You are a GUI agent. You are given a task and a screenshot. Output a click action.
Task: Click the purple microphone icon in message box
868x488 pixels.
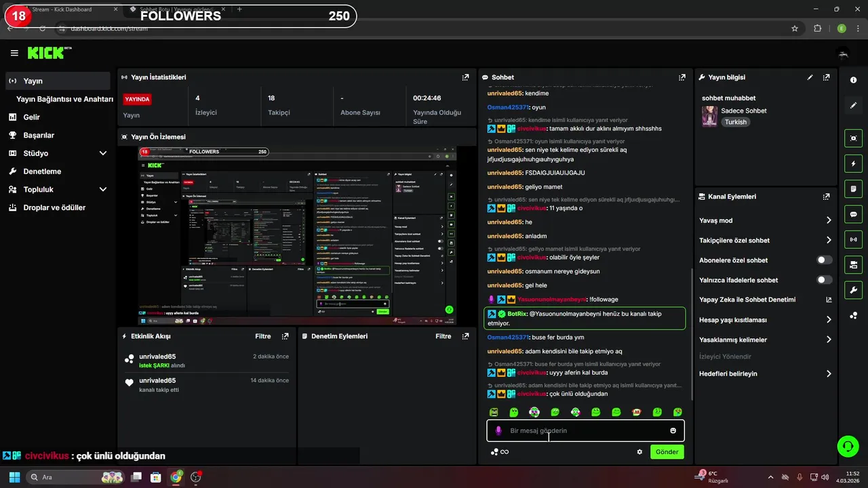[x=498, y=430]
